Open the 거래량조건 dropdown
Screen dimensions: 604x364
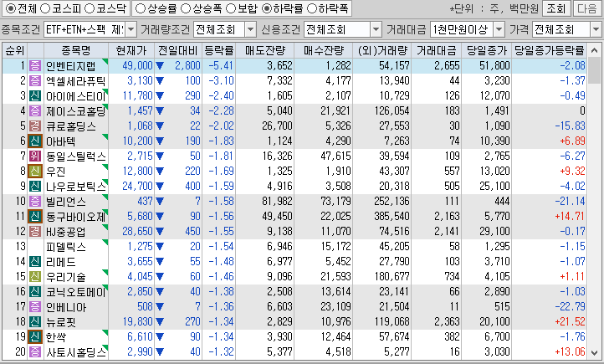pos(250,29)
